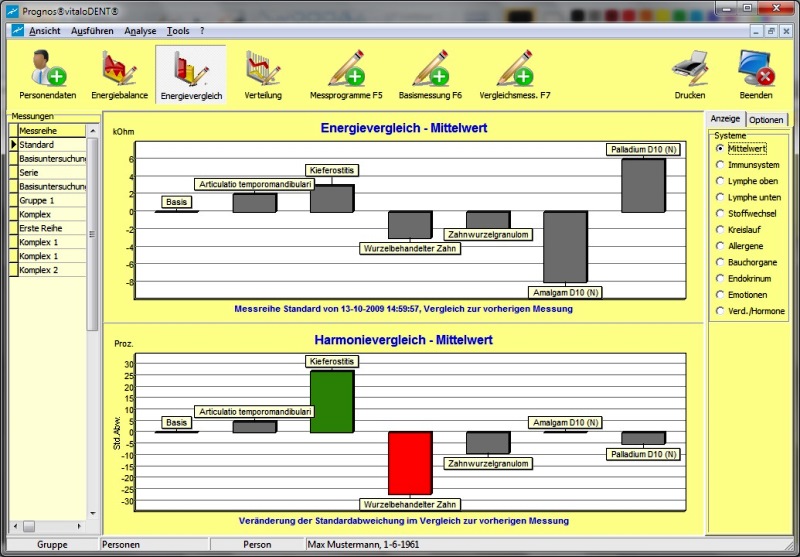Open the Analyse menu
This screenshot has height=557, width=800.
pos(140,31)
